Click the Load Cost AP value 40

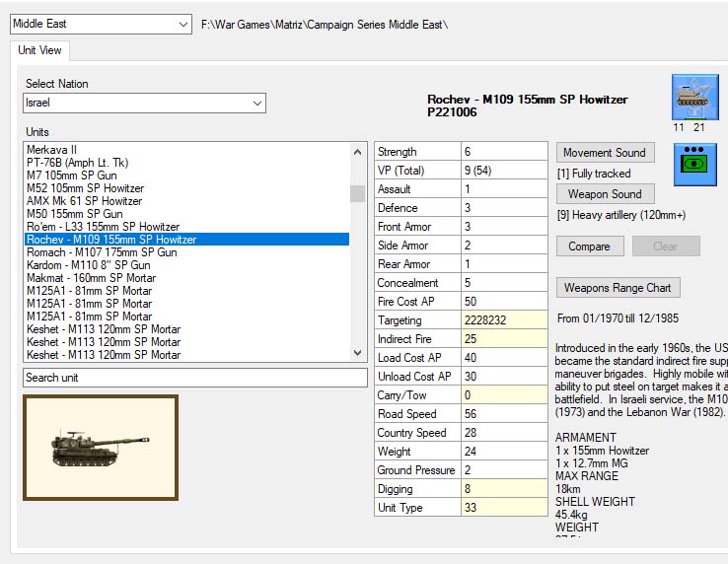[x=504, y=358]
